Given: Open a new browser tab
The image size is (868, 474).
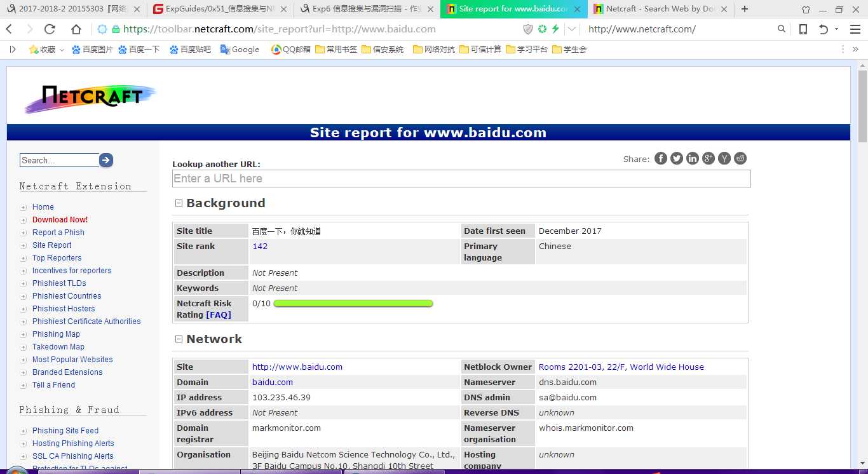Looking at the screenshot, I should [745, 9].
